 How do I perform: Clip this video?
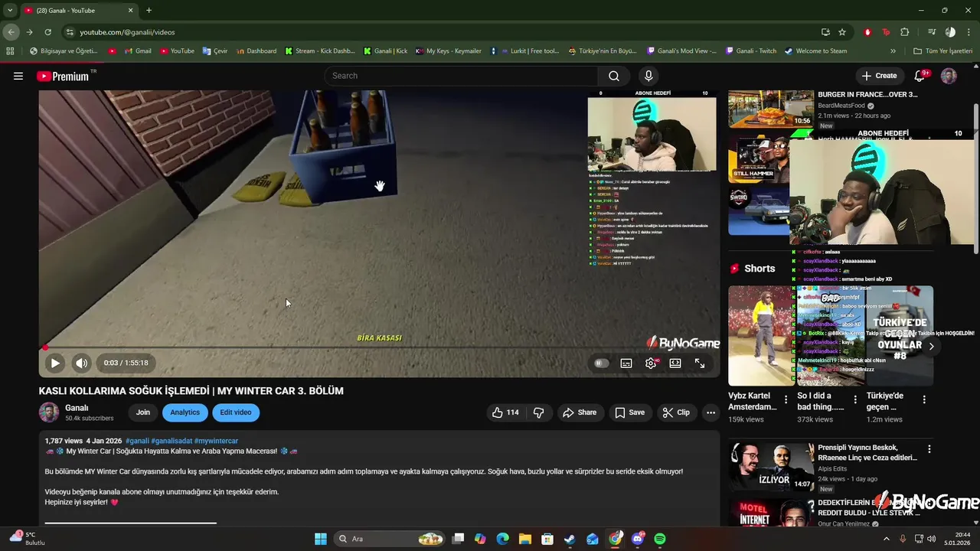click(676, 412)
